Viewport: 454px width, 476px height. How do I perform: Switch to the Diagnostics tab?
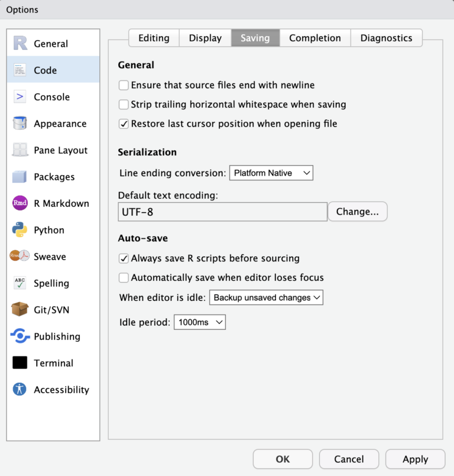(x=386, y=38)
